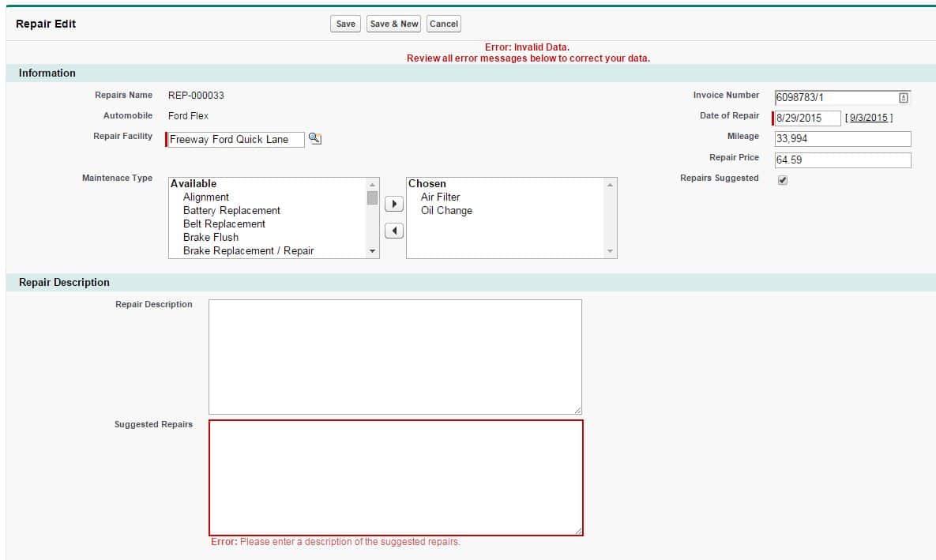Click up scroll arrow on Available list
This screenshot has height=560, width=936.
pyautogui.click(x=371, y=185)
